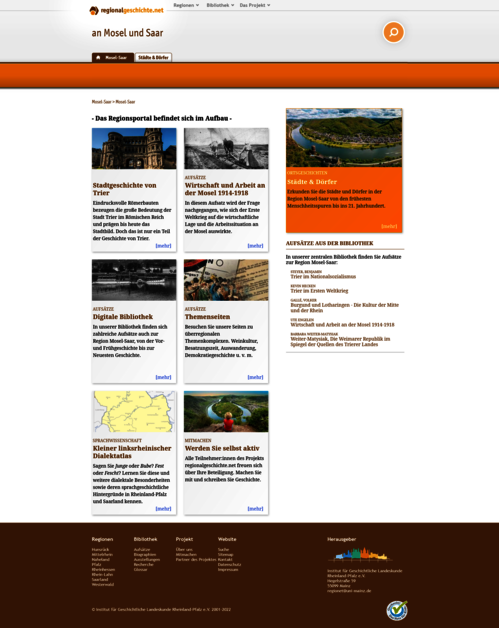Expand the Bibliothek dropdown menu

click(x=220, y=5)
